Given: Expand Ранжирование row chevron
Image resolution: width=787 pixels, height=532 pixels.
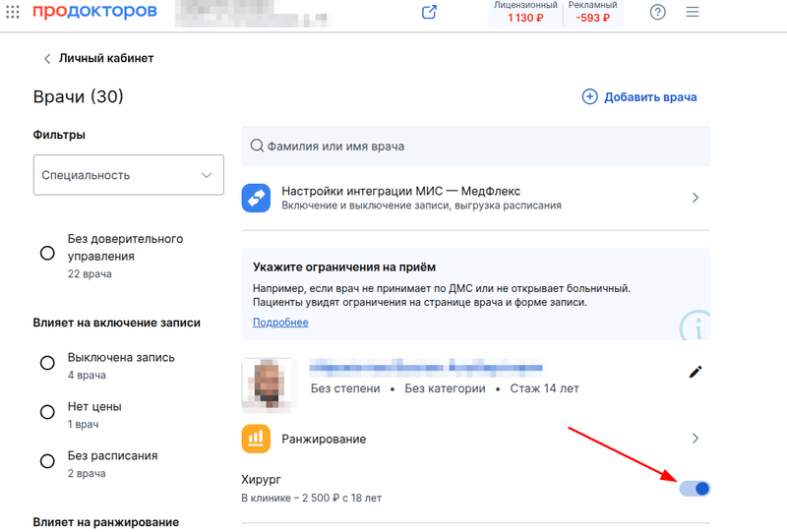Looking at the screenshot, I should click(696, 439).
